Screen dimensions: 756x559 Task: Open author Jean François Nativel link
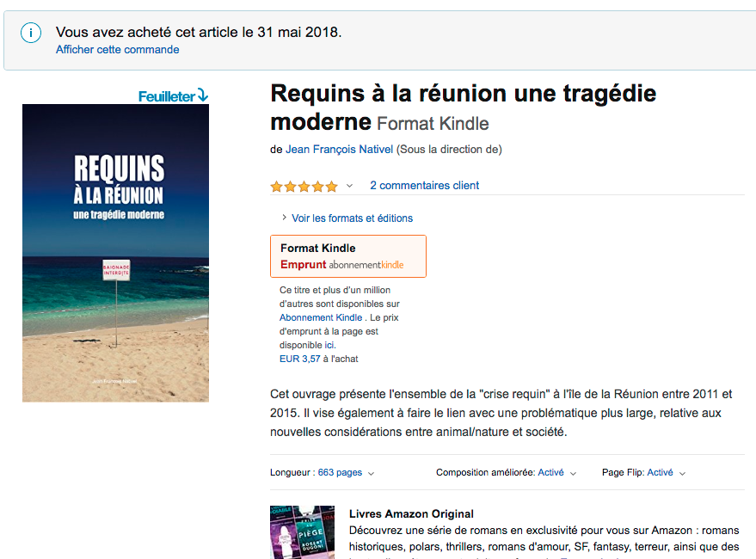pos(340,150)
